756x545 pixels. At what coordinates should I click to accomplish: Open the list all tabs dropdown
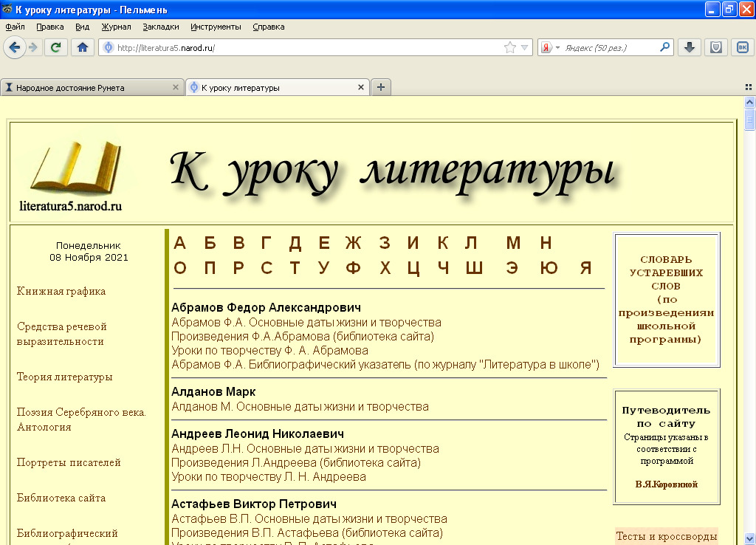tap(748, 87)
